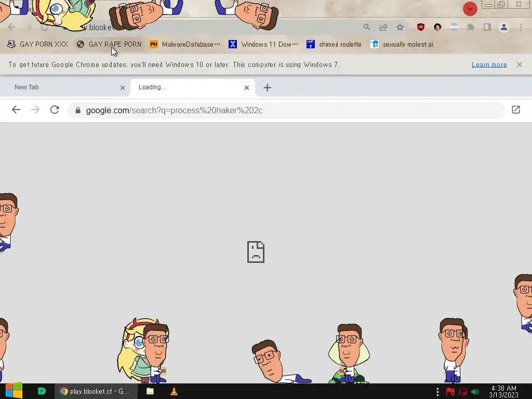Click the forward arrow beside the google.com address
The height and width of the screenshot is (399, 532).
pos(35,110)
